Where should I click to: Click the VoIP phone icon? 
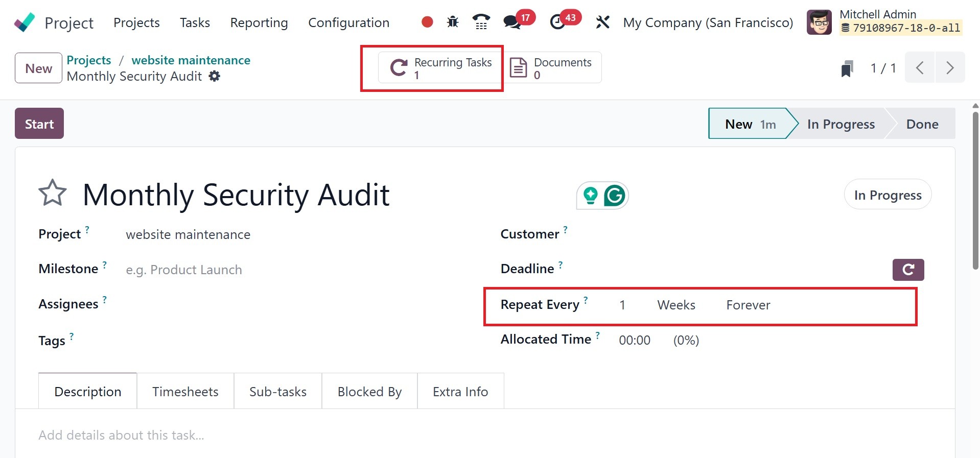coord(481,22)
